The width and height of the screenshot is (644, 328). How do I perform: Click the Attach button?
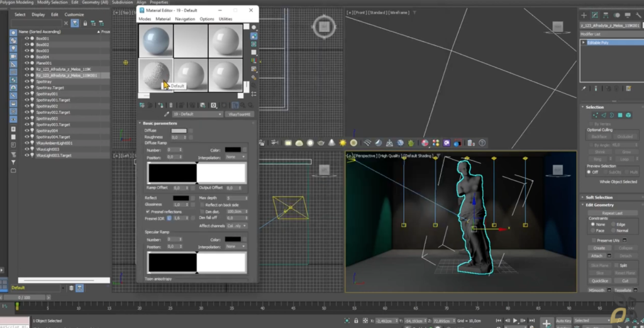[x=596, y=256]
